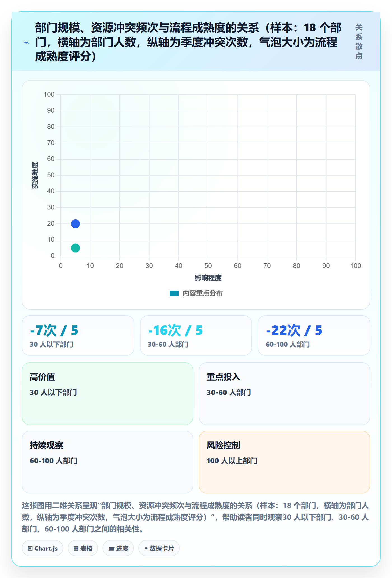392x578 pixels.
Task: Open the 风险控制 quadrant card
Action: [284, 462]
